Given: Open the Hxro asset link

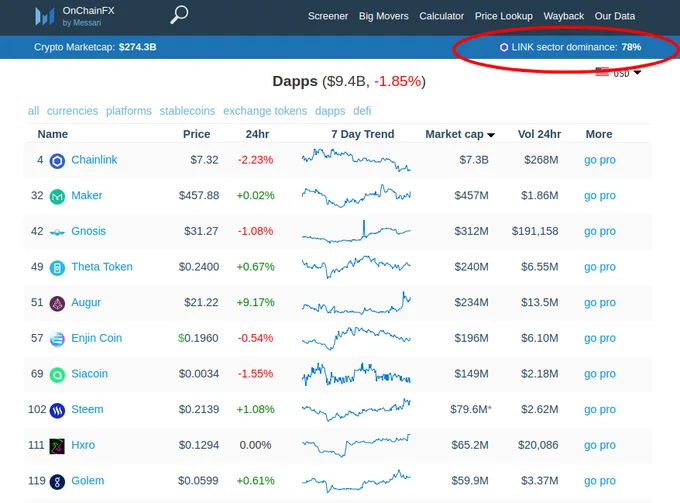Looking at the screenshot, I should 83,445.
